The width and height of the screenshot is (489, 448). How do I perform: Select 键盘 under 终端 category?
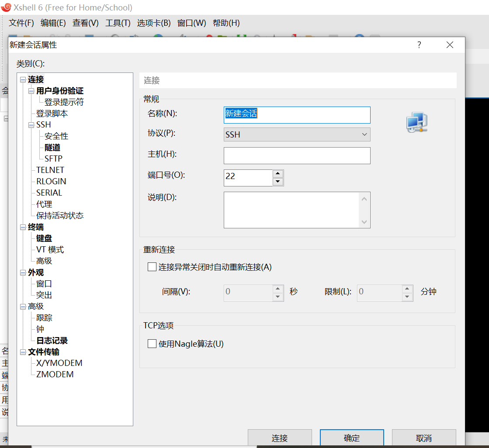point(44,238)
